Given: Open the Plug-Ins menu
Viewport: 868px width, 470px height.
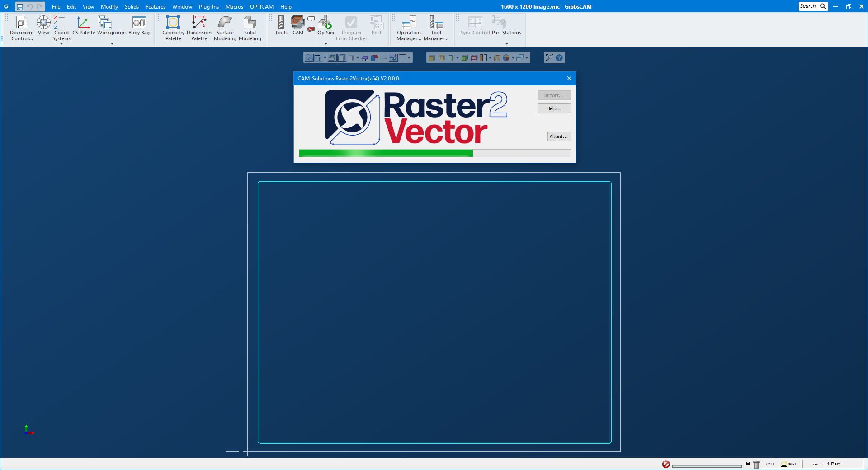Looking at the screenshot, I should click(x=208, y=7).
